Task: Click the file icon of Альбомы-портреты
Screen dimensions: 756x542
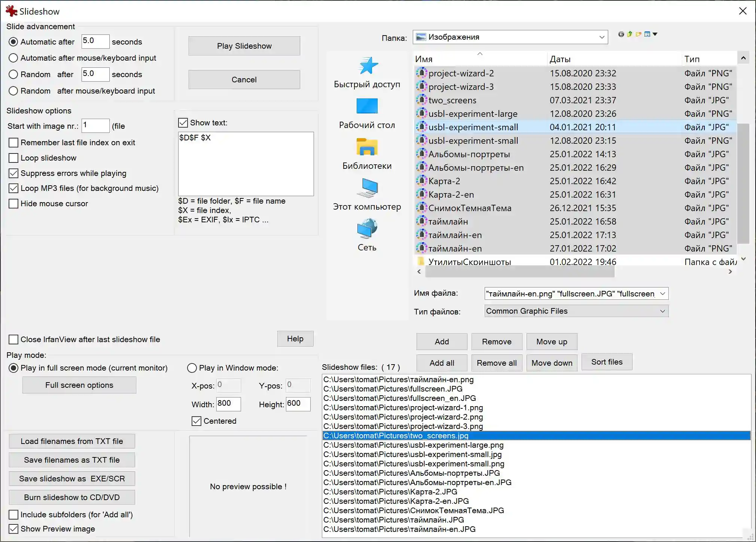Action: tap(421, 154)
